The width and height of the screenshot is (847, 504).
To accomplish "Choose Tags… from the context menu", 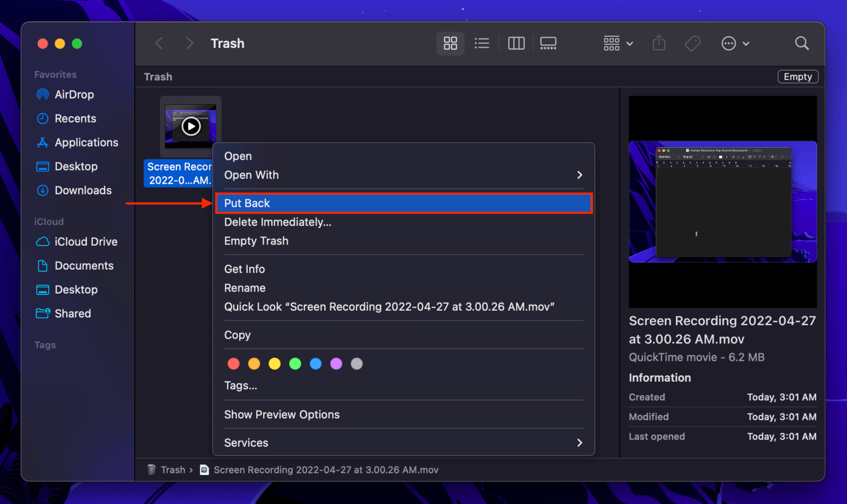I will [x=404, y=386].
